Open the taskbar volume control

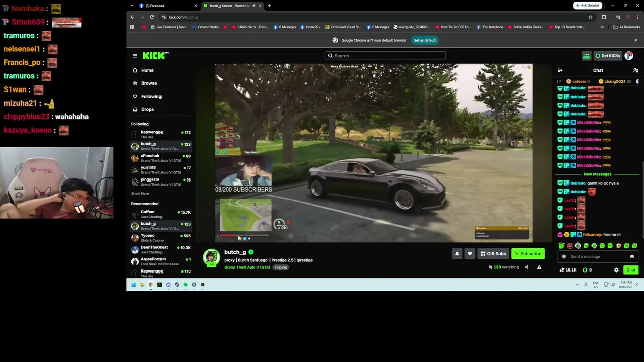612,285
